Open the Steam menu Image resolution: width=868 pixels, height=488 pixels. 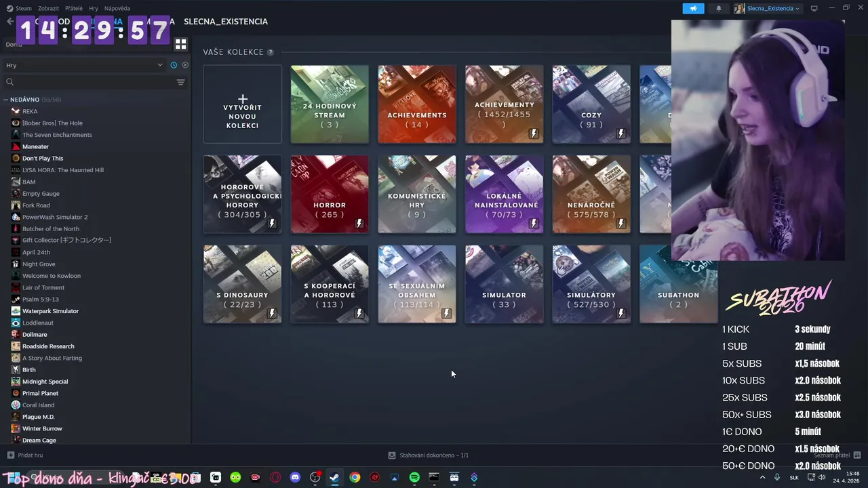pos(24,8)
